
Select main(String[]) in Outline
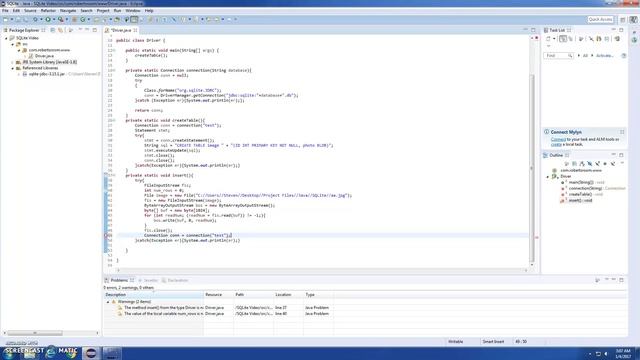pos(582,182)
